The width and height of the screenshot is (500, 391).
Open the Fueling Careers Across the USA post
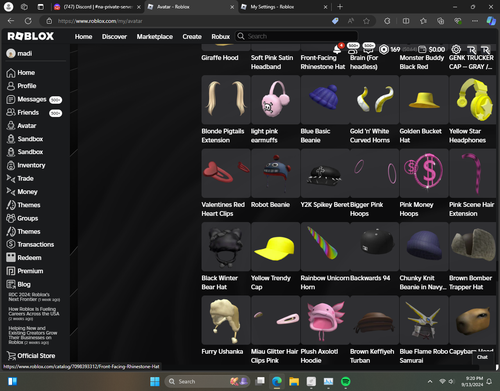coord(34,314)
